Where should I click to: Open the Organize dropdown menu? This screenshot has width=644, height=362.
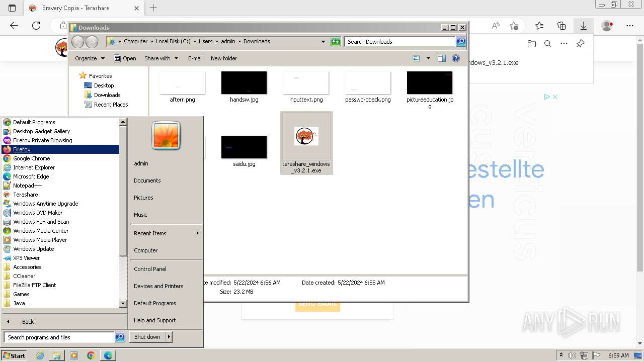click(x=90, y=58)
